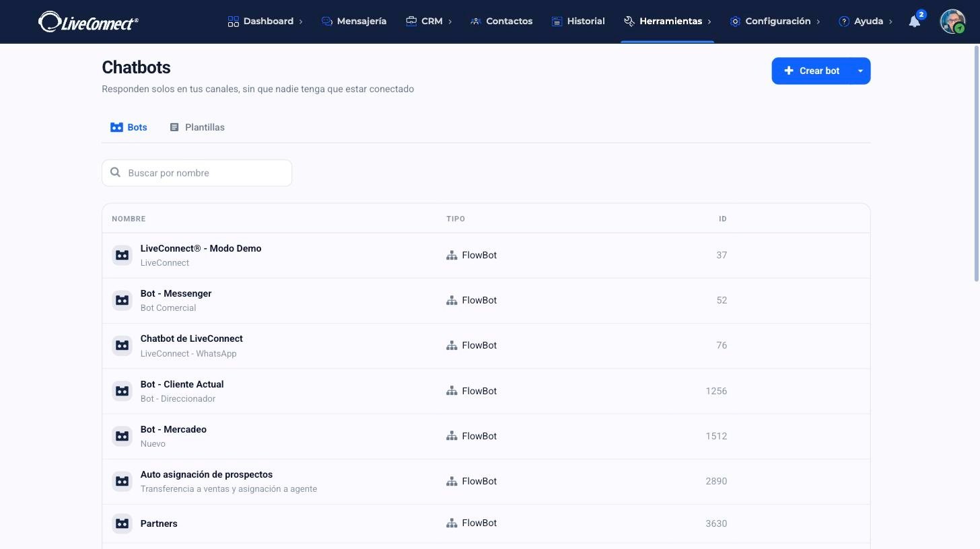The height and width of the screenshot is (549, 980).
Task: Select the Bots tab
Action: (x=129, y=127)
